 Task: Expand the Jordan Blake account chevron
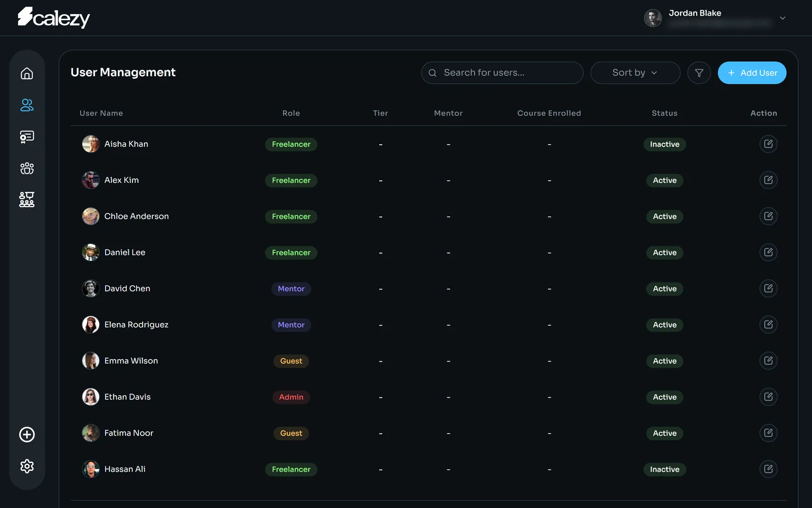tap(783, 18)
